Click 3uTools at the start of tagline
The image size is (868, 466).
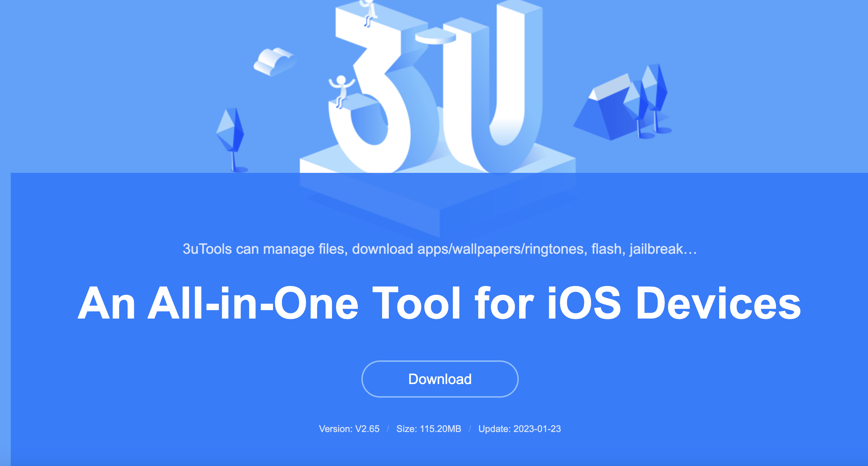point(207,249)
